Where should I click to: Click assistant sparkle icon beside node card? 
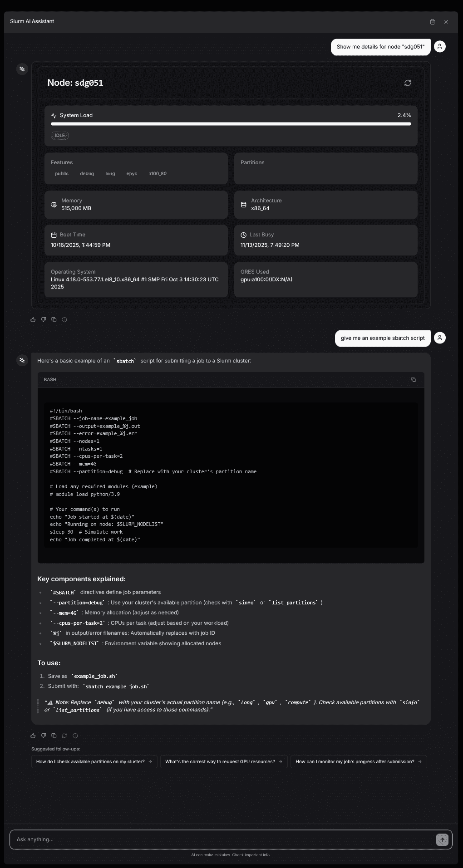pos(22,69)
